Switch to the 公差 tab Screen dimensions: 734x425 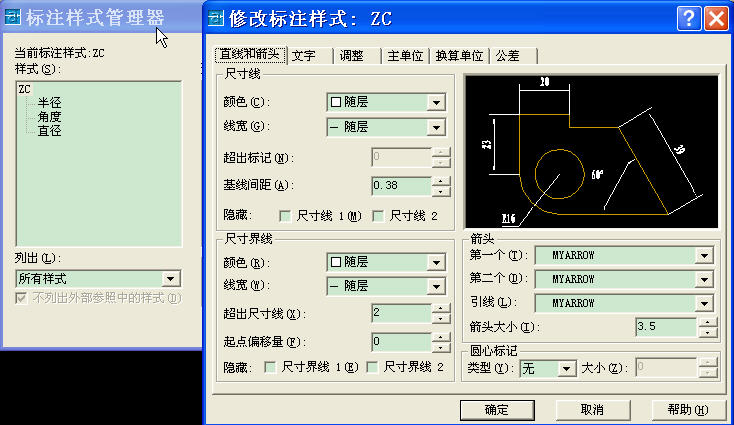514,56
